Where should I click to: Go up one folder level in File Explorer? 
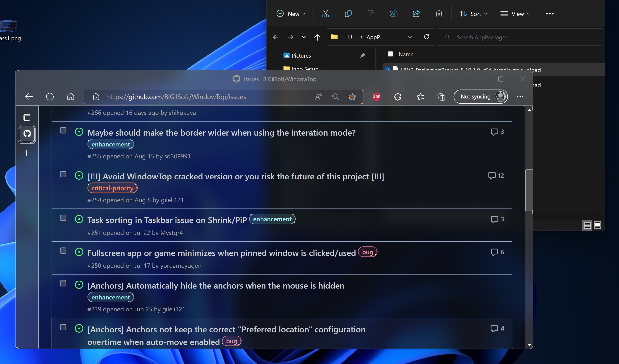point(317,37)
